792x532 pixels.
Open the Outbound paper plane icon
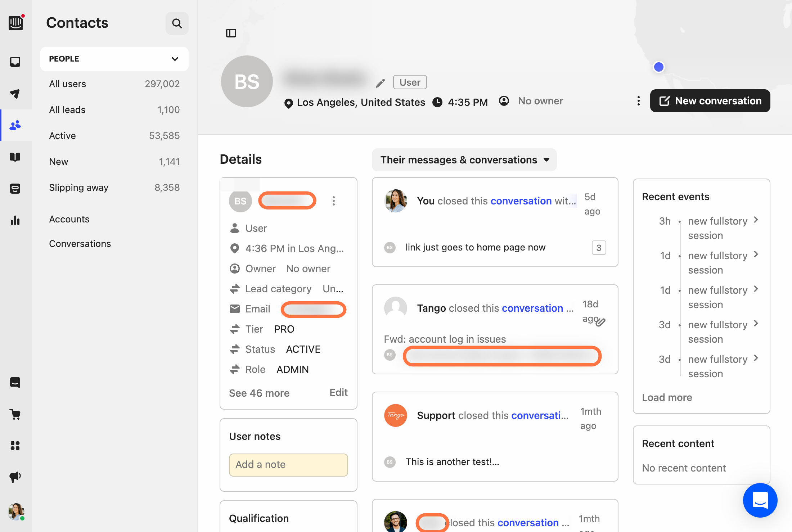15,94
